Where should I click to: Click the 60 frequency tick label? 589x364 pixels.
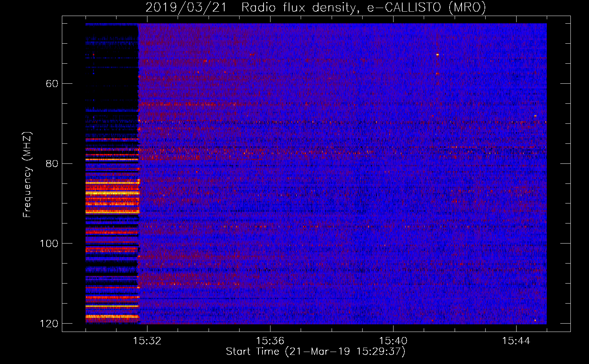coord(52,84)
